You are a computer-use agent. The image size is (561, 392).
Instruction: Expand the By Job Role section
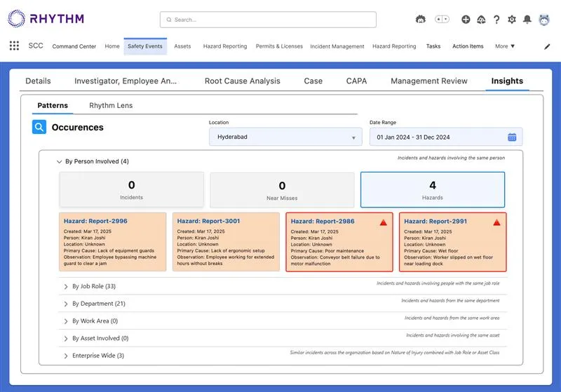pyautogui.click(x=66, y=286)
